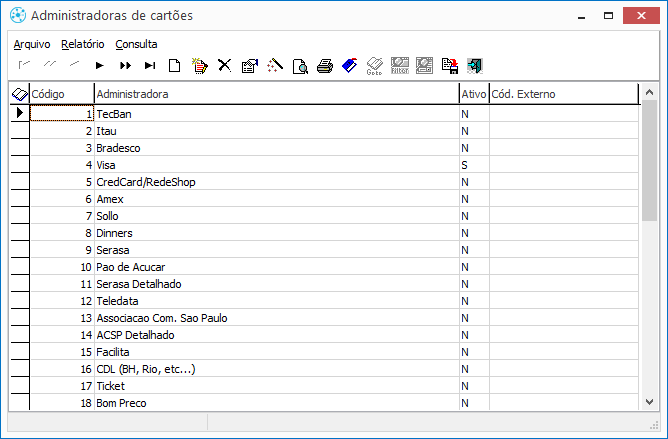Click the application icon in the title bar

18,15
